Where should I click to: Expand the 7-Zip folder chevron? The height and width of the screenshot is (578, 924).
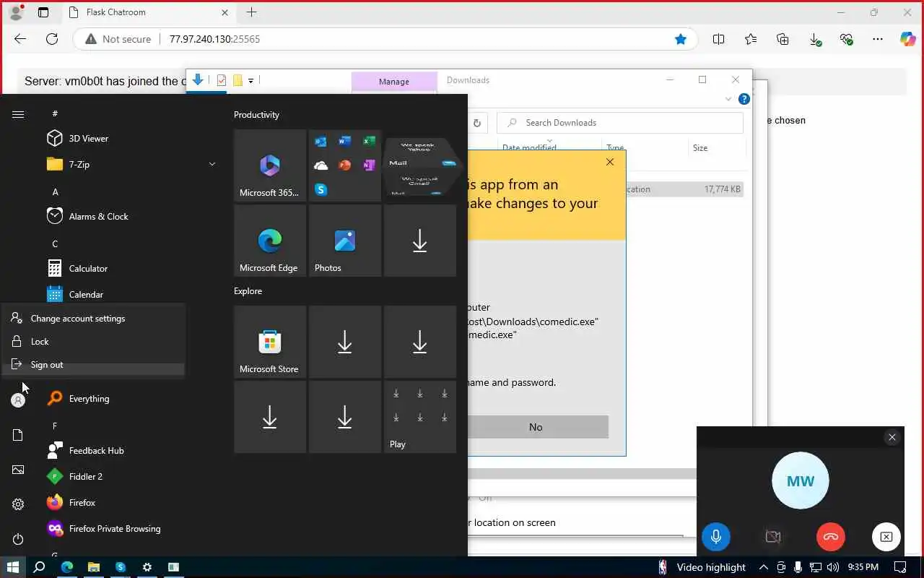coord(212,164)
